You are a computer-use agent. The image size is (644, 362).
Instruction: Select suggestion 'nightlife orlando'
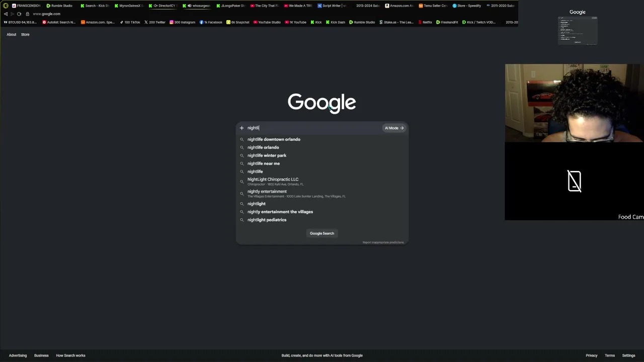322,147
